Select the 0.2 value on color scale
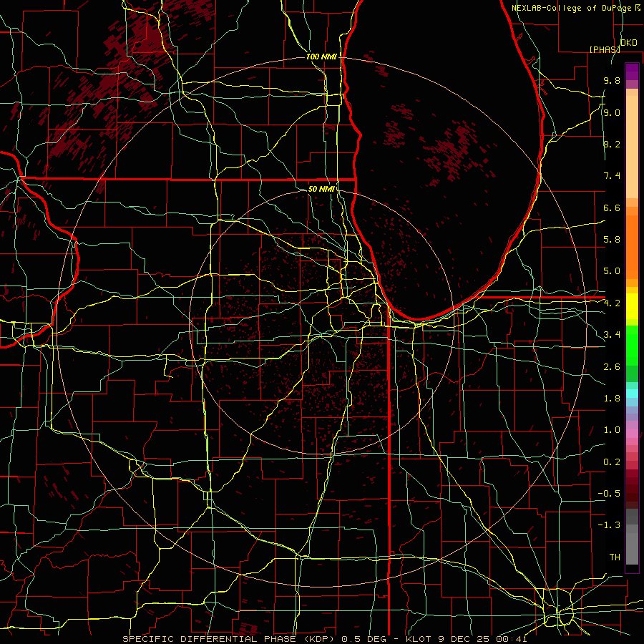The image size is (644, 644). tap(612, 462)
